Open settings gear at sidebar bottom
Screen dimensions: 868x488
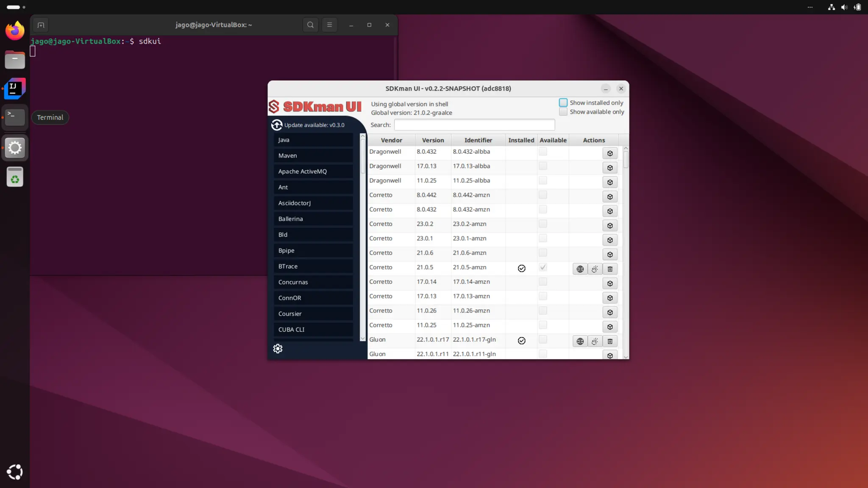coord(278,349)
